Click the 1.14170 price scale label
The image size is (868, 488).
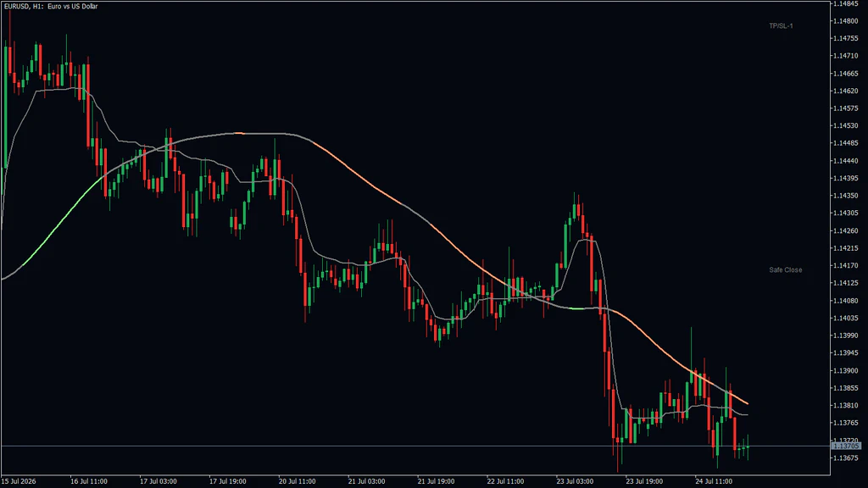845,265
